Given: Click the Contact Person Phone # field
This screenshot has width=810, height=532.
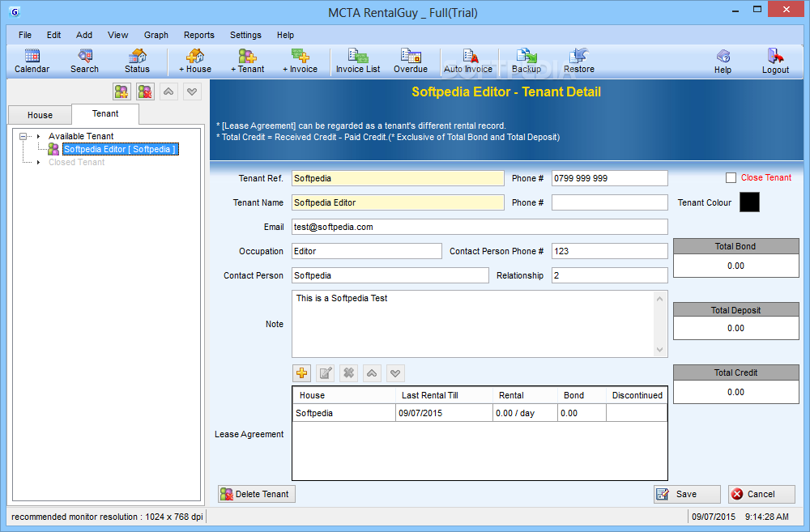Looking at the screenshot, I should (x=610, y=251).
